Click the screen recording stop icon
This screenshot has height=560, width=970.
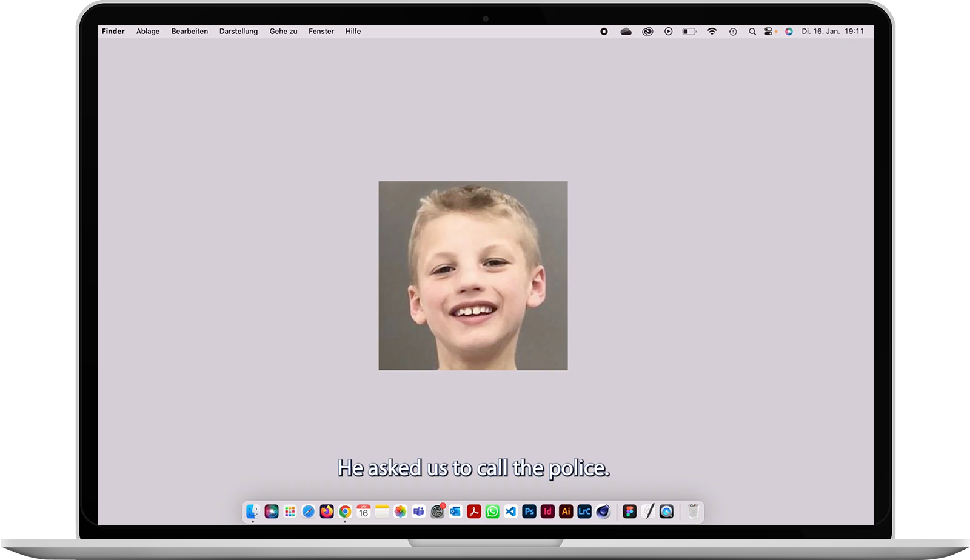[x=604, y=32]
